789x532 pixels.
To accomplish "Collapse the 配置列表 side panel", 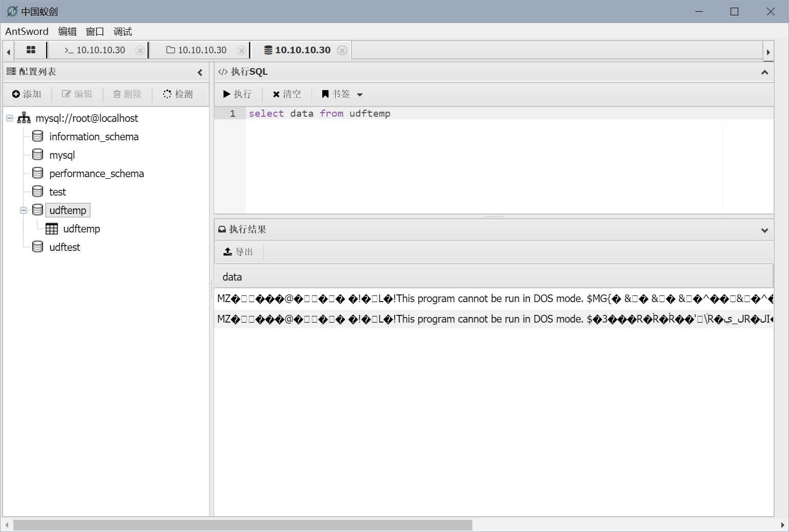I will 200,72.
